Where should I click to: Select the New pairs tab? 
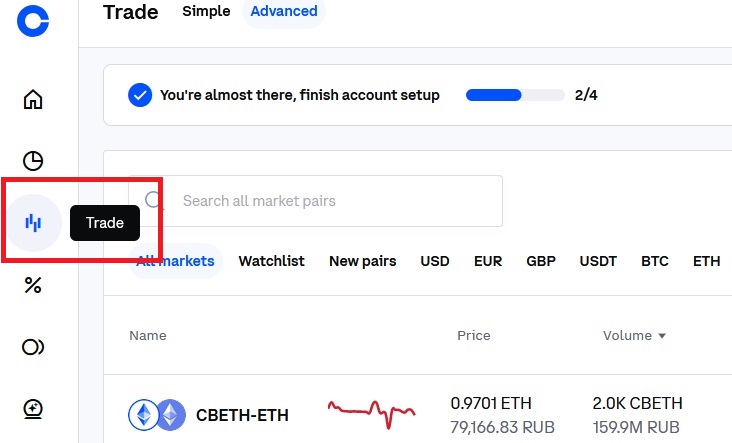[x=363, y=261]
